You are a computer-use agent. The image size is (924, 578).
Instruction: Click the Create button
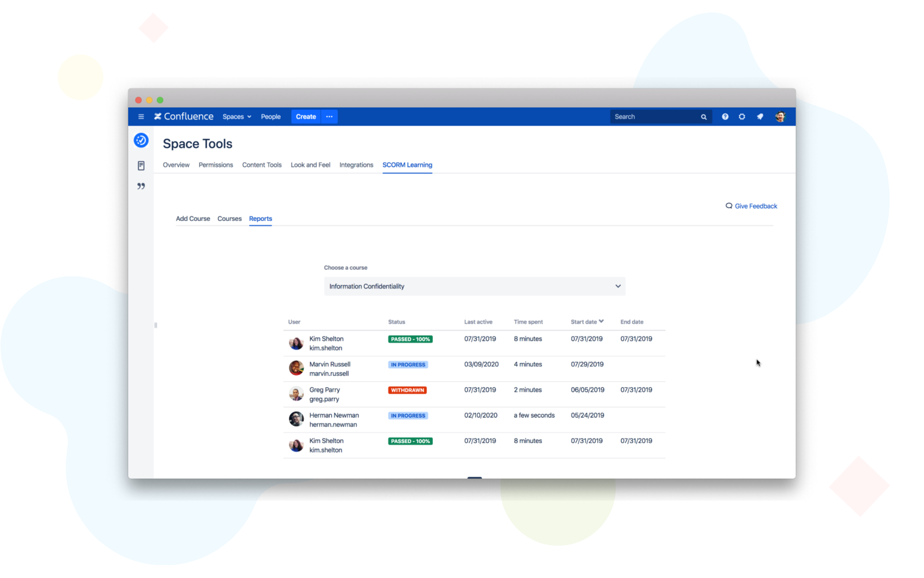tap(305, 117)
